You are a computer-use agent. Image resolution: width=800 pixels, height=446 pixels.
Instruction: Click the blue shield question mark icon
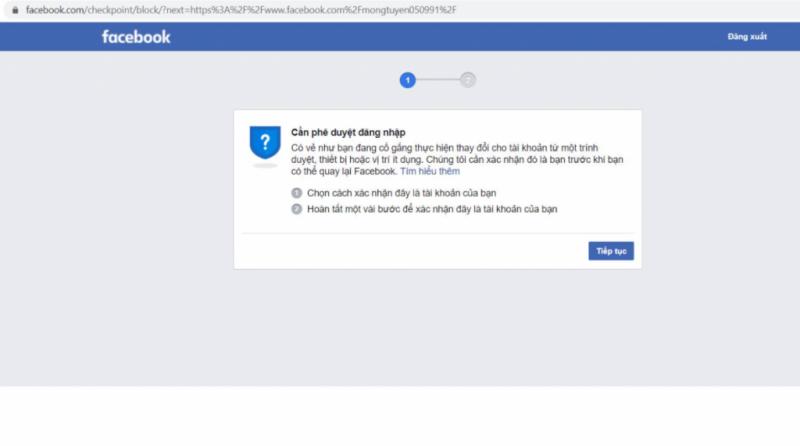[264, 141]
